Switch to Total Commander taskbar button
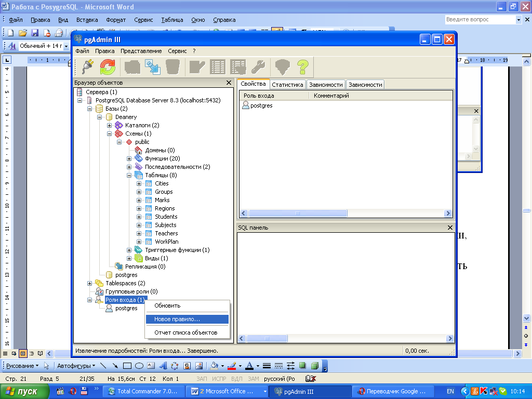Viewport: 532px width, 399px height. tap(143, 391)
